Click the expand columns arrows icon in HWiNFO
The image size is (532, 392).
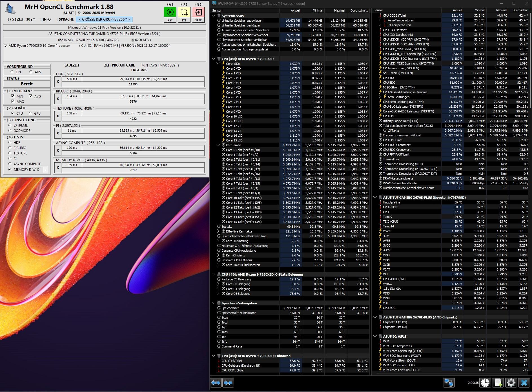click(216, 383)
